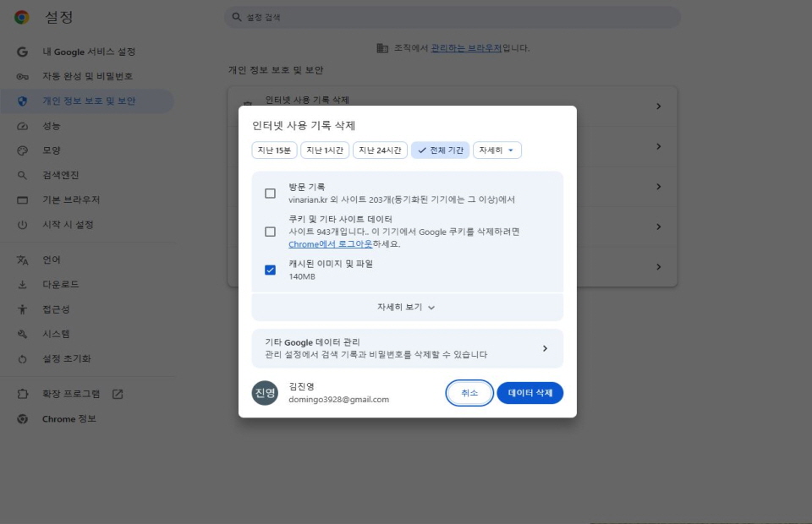This screenshot has height=524, width=812.
Task: Open the 자세히 dropdown chip
Action: pos(497,150)
